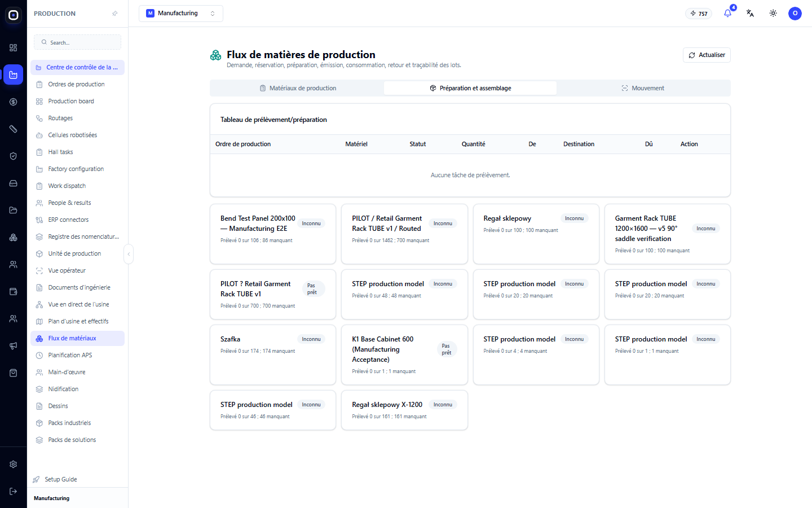Select the factory production icon in left rail
This screenshot has width=812, height=508.
(x=13, y=75)
